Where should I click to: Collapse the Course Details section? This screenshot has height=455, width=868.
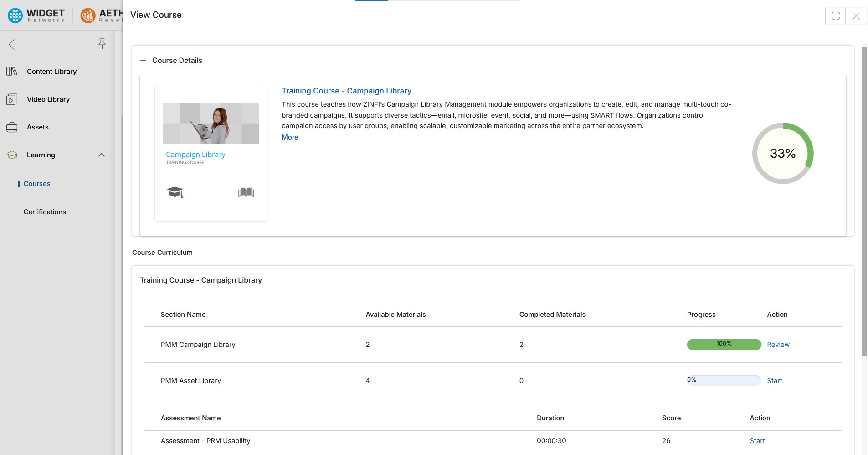click(143, 60)
